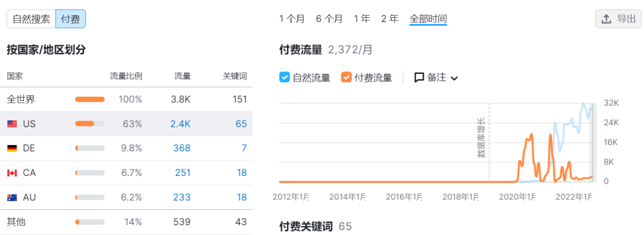The height and width of the screenshot is (235, 644).
Task: Click the 6.7% share value
Action: pyautogui.click(x=131, y=173)
